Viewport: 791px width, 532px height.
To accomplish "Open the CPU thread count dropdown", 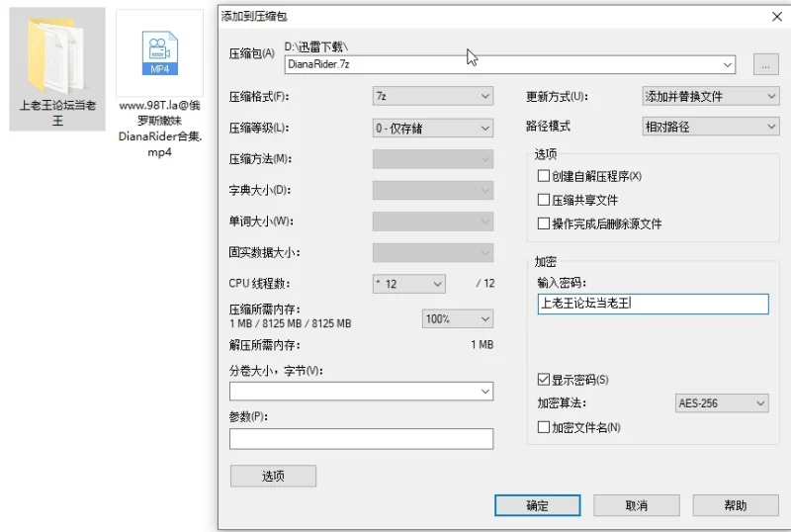I will pos(409,284).
